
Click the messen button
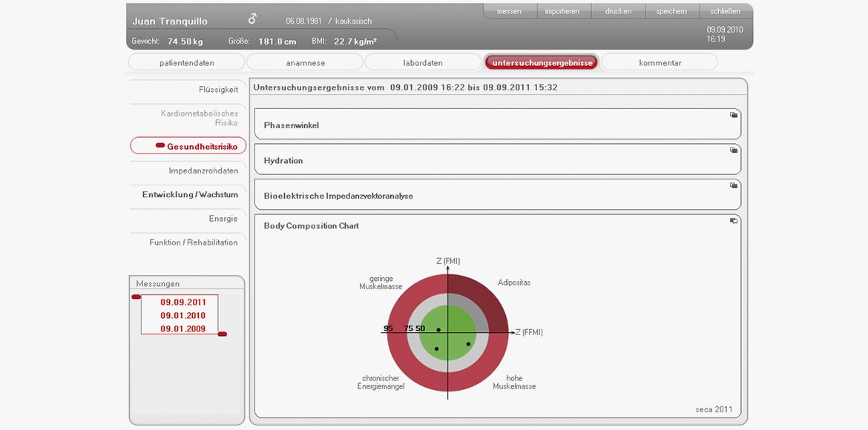[x=509, y=12]
